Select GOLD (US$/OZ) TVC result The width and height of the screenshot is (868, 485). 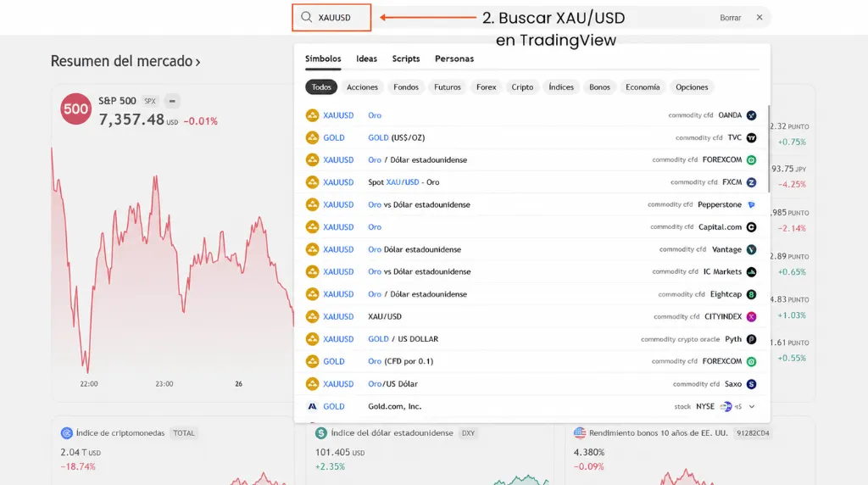[x=531, y=137]
